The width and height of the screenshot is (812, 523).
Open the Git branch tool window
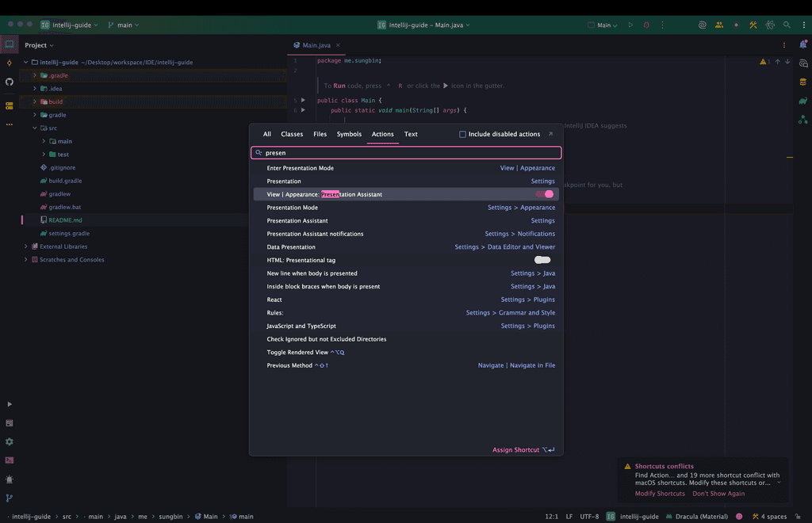point(10,498)
